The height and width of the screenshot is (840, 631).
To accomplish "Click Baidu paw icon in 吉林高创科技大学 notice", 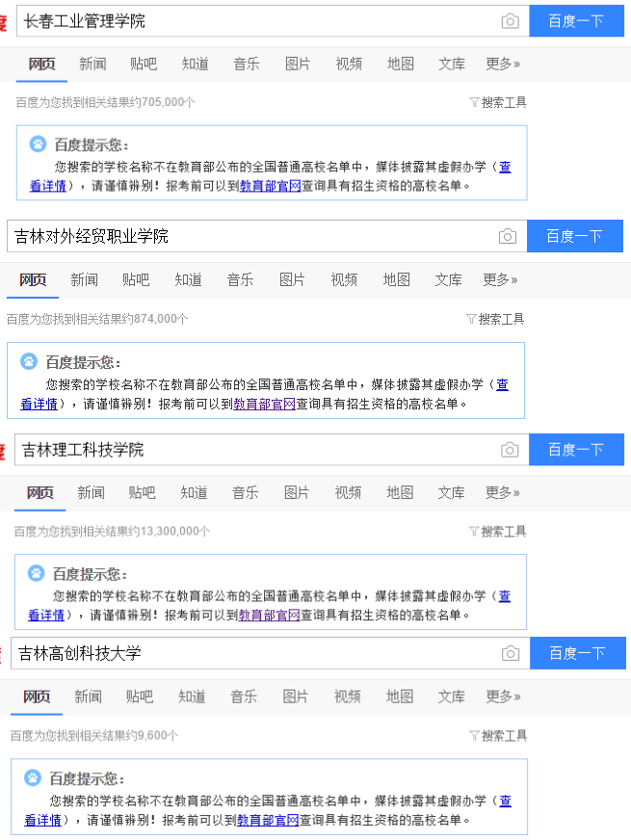I will pos(33,777).
